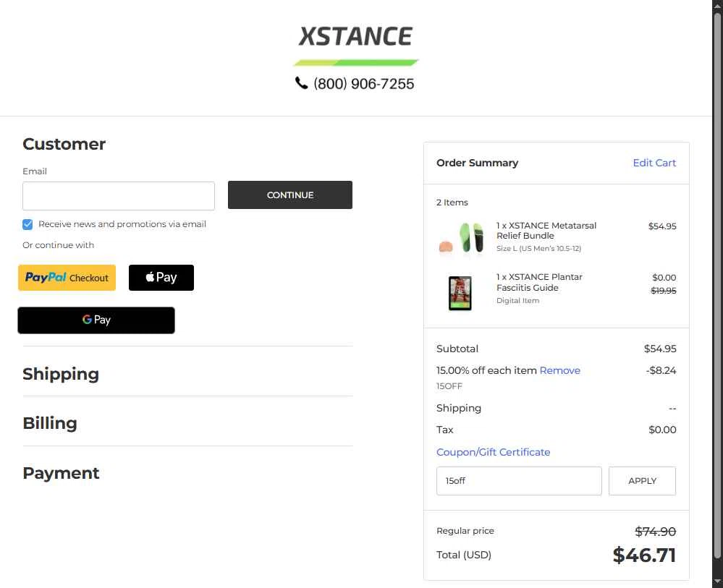This screenshot has height=588, width=723.
Task: Click the XSTANCE logo
Action: click(355, 46)
